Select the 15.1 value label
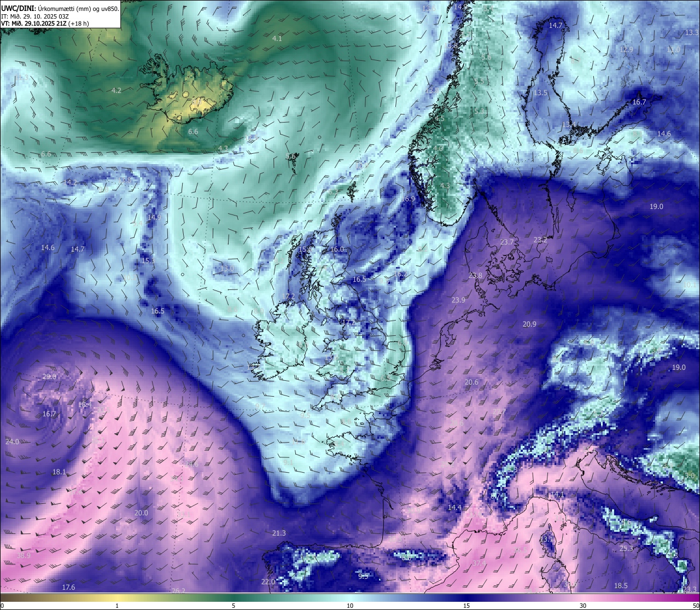The width and height of the screenshot is (700, 610). point(148,260)
